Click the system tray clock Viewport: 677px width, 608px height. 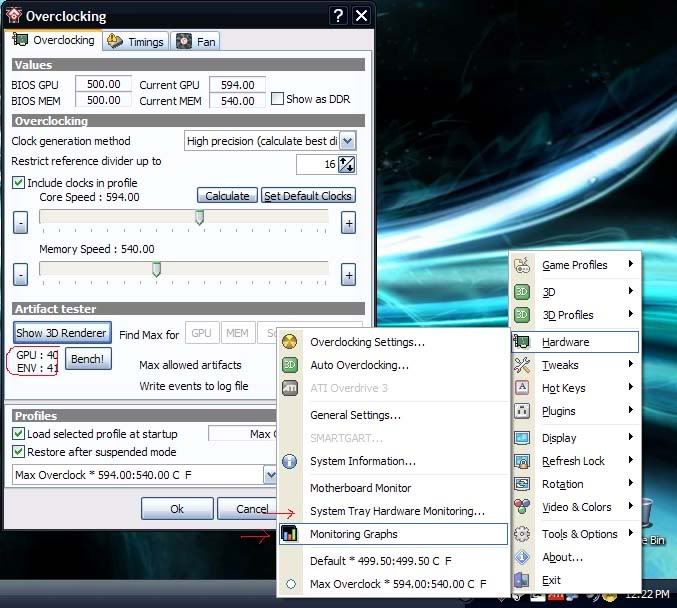click(x=647, y=595)
